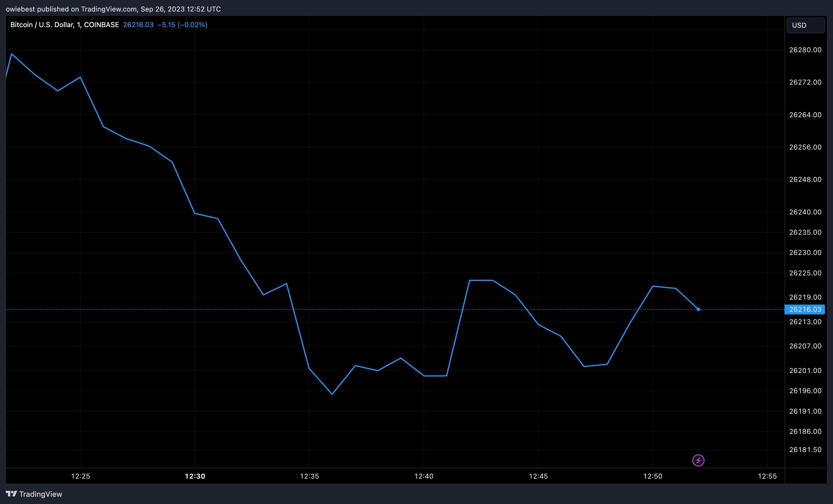Click the 26272.00 price axis label
Image resolution: width=833 pixels, height=504 pixels.
point(805,83)
